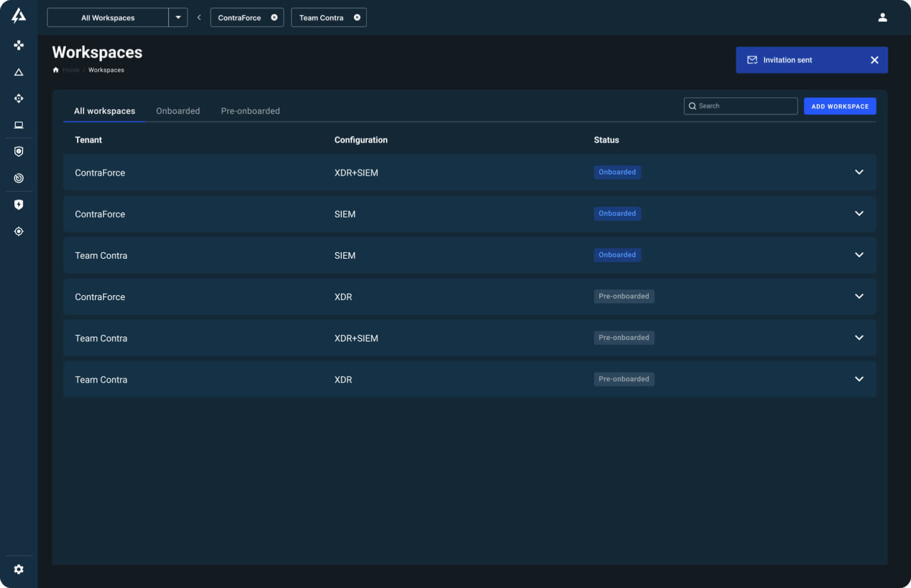Expand the Team Contra XDR row
The image size is (911, 588).
click(x=859, y=379)
